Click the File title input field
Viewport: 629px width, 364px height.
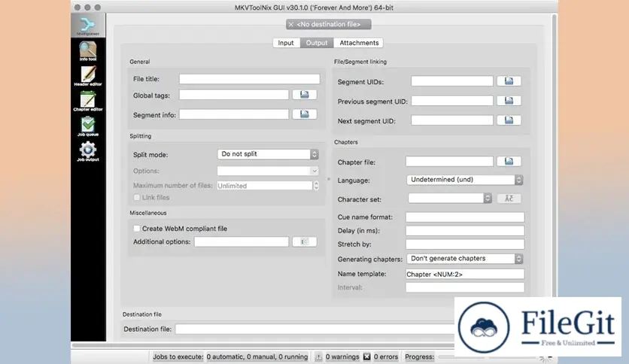(x=250, y=79)
